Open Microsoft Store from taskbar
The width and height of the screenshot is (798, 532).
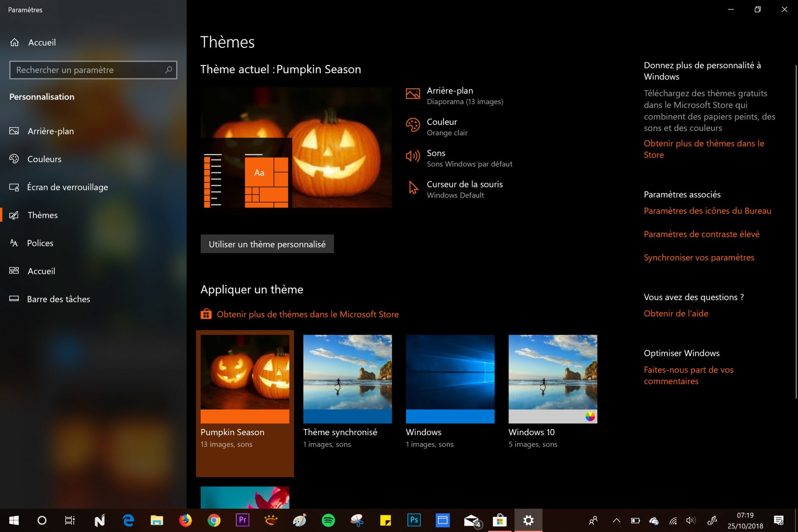point(500,520)
